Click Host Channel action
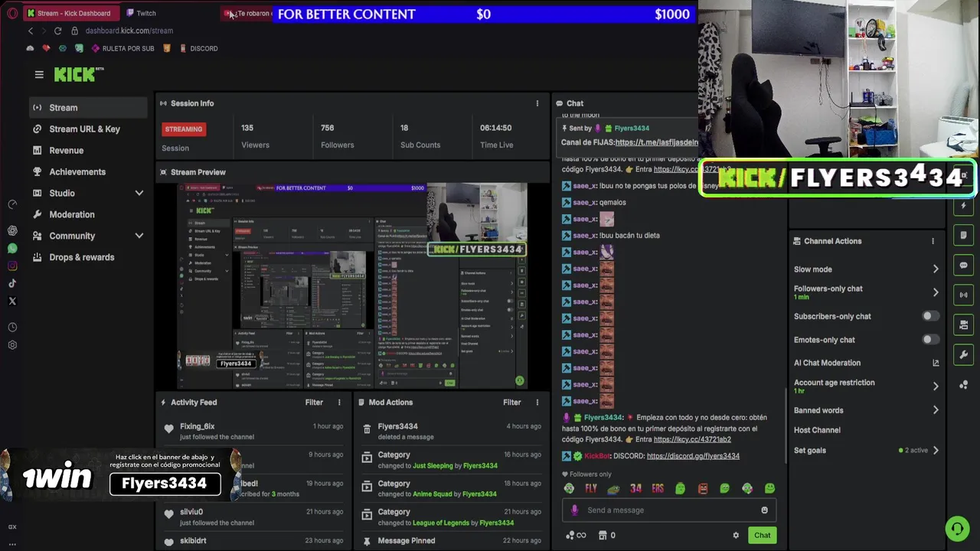The image size is (980, 551). [817, 430]
